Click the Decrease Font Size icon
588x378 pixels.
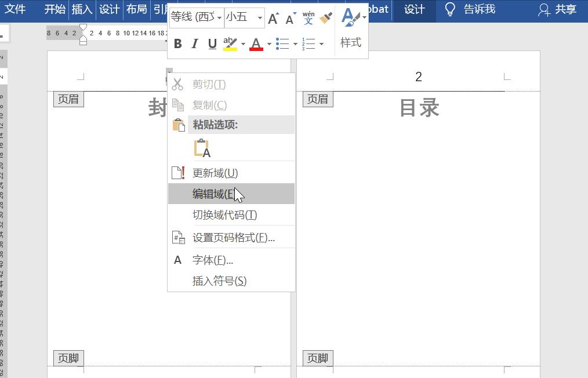(289, 18)
